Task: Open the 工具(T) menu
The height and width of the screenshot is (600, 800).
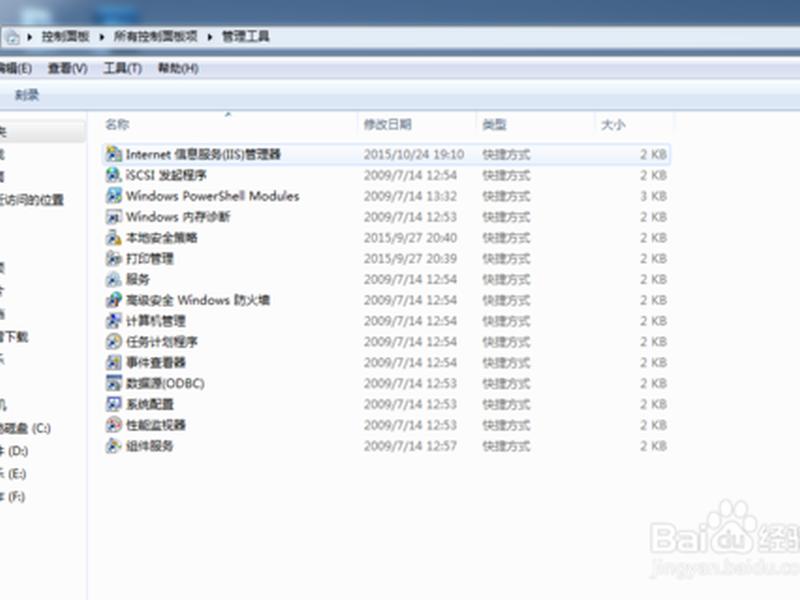Action: click(122, 68)
